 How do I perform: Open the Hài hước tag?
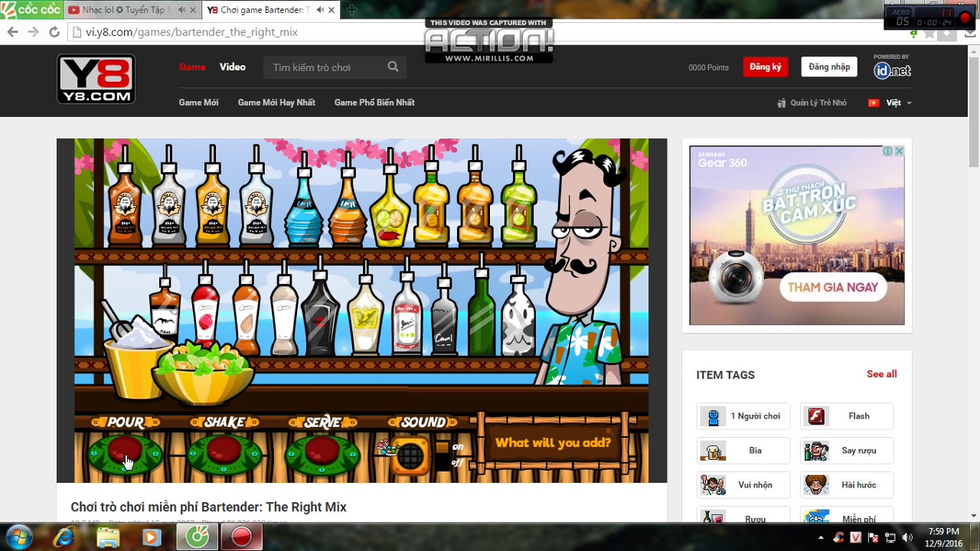pyautogui.click(x=847, y=485)
